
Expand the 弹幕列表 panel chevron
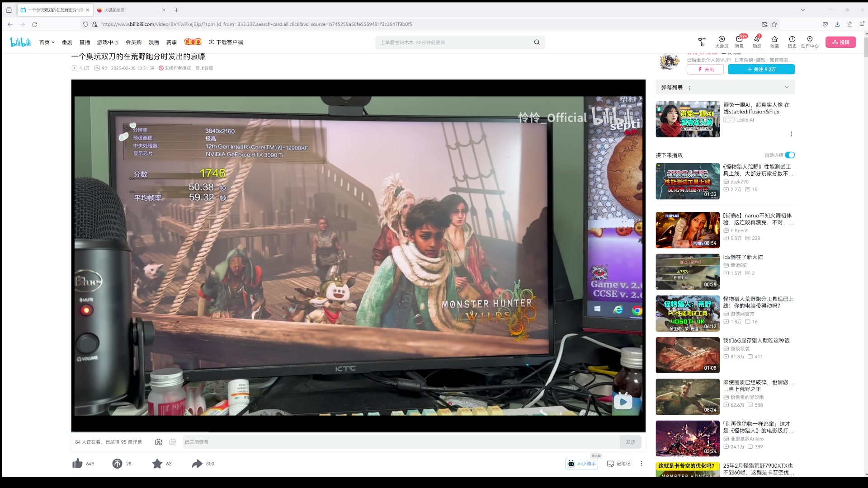point(787,87)
